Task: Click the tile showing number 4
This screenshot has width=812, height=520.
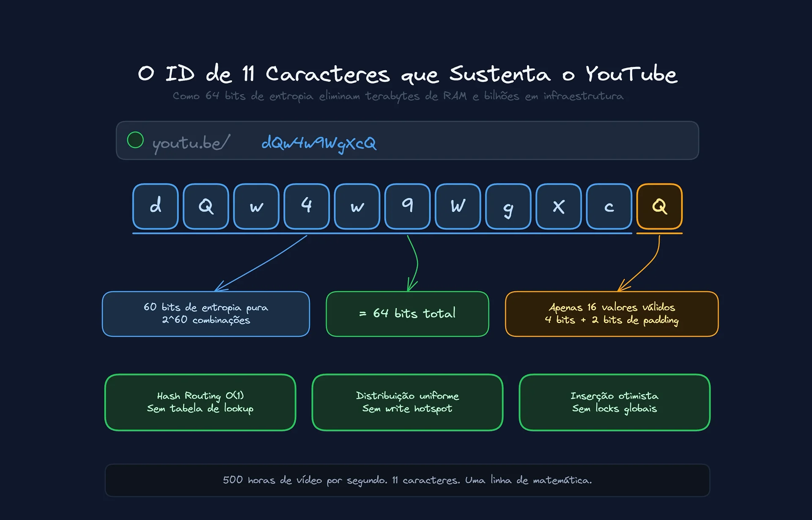Action: point(307,206)
